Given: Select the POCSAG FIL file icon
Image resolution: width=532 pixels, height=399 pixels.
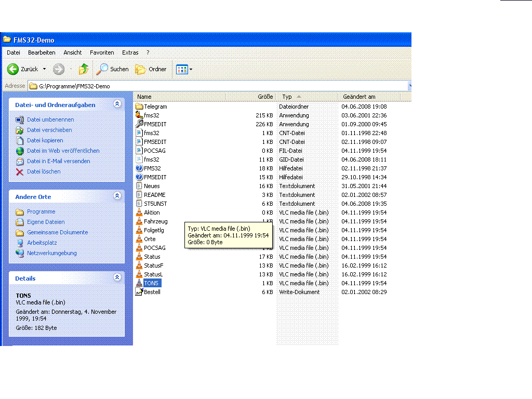Looking at the screenshot, I should click(139, 151).
